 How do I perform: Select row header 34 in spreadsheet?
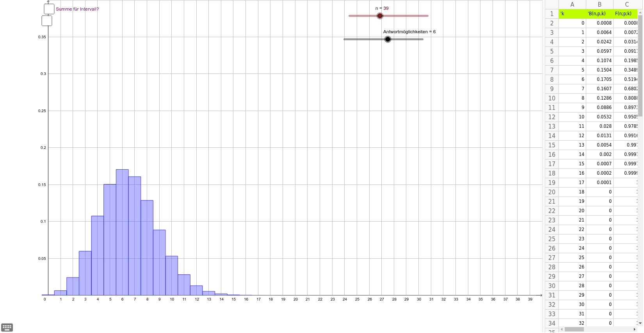coord(552,323)
